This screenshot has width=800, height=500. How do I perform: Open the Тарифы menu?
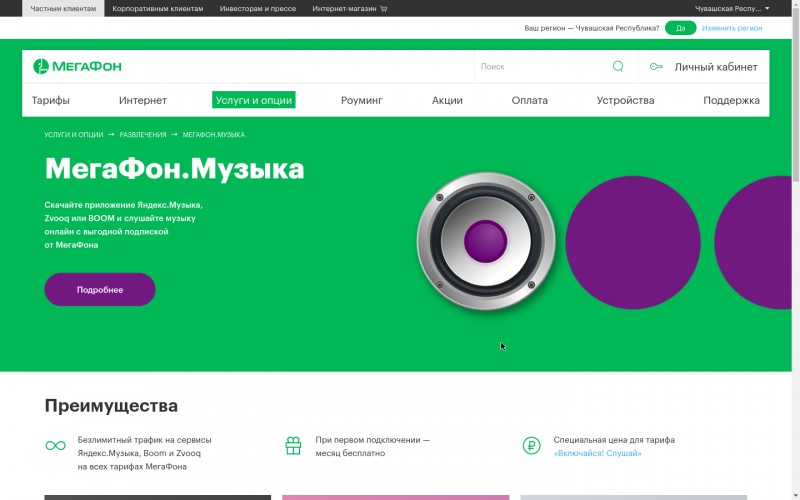tap(51, 101)
